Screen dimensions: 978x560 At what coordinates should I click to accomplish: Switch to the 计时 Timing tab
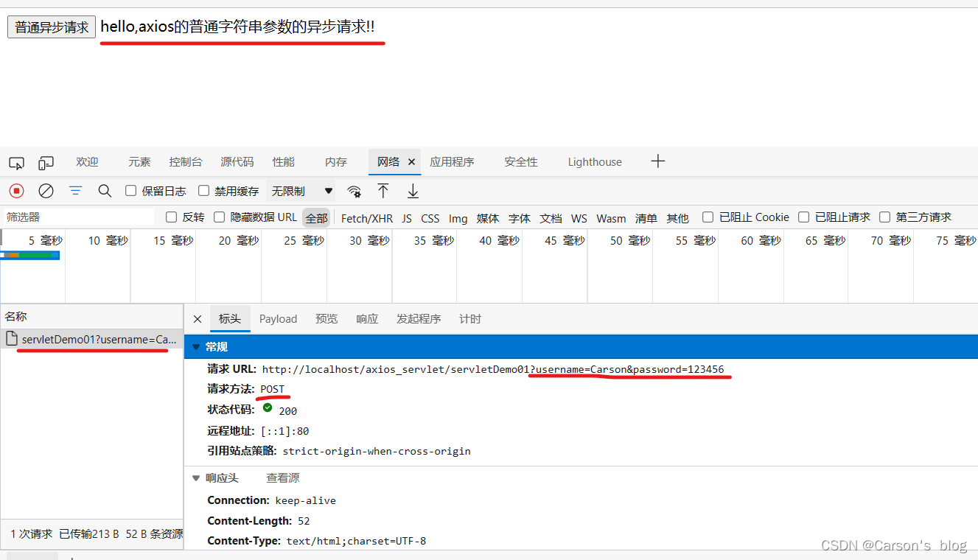tap(470, 319)
